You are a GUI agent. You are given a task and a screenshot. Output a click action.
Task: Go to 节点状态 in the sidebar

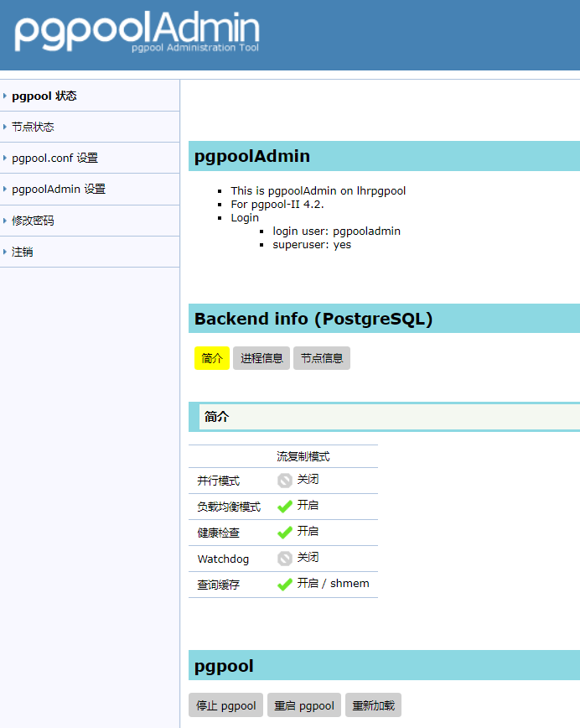tap(33, 127)
